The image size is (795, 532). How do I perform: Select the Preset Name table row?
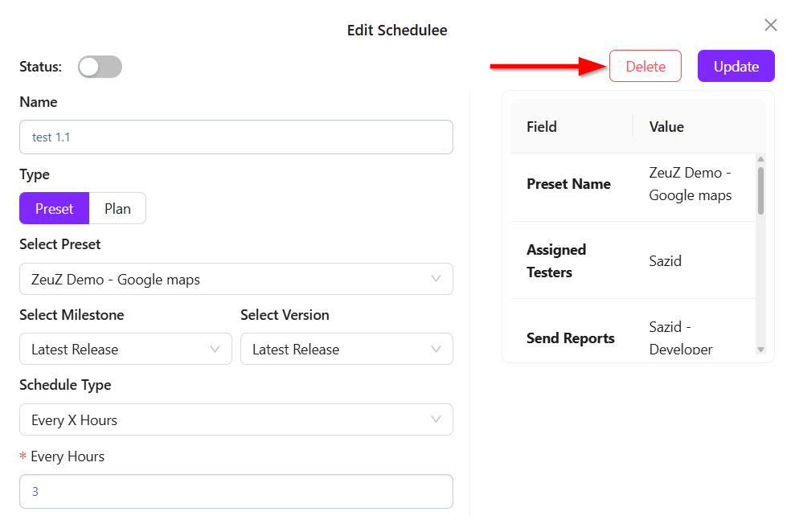(632, 184)
